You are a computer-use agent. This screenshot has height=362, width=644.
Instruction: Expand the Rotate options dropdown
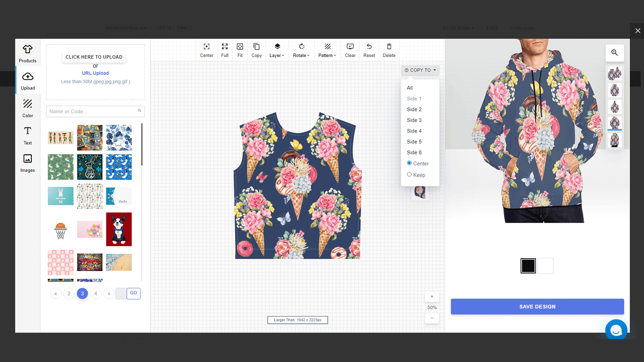tap(301, 49)
